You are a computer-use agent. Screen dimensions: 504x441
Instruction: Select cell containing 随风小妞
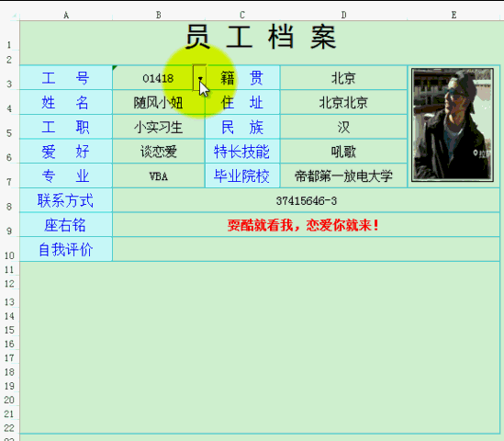tap(159, 102)
